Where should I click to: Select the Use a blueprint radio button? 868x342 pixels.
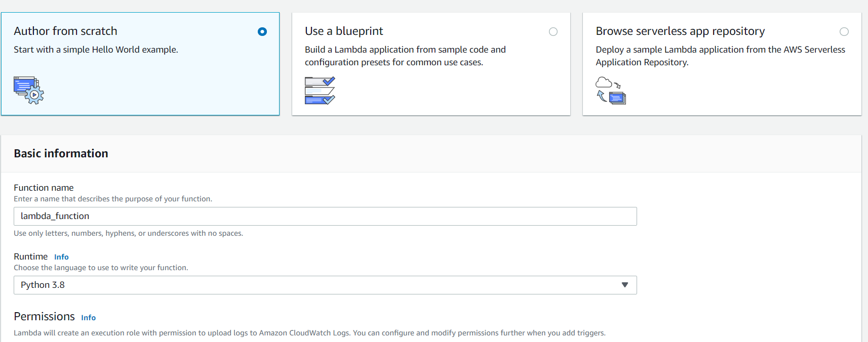click(x=553, y=32)
